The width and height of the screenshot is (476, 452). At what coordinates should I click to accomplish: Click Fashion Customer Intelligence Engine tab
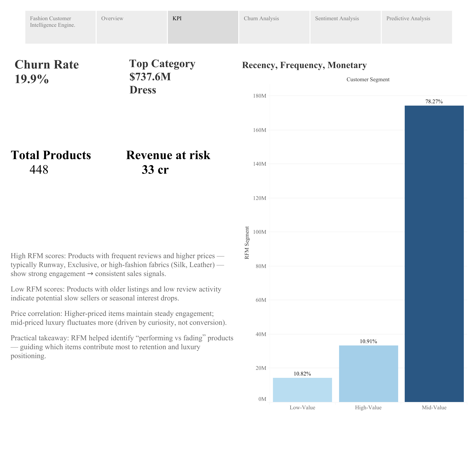(60, 27)
